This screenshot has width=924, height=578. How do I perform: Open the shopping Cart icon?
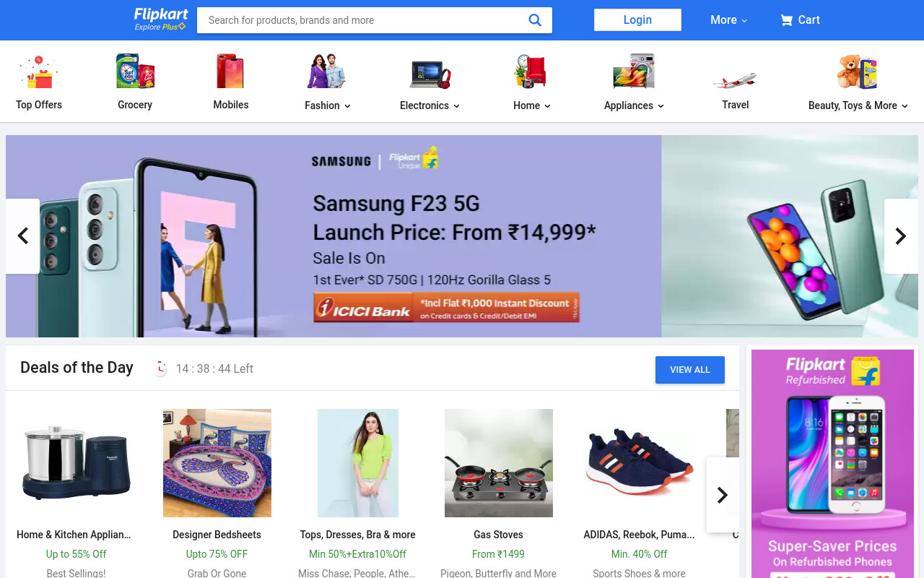(786, 20)
